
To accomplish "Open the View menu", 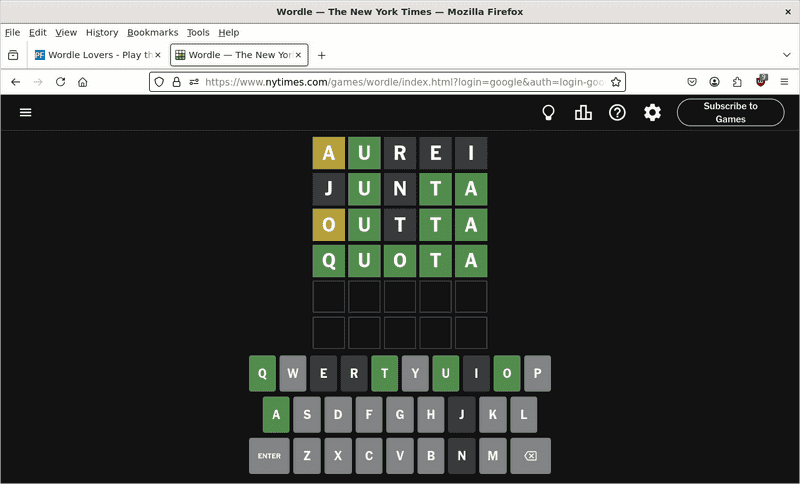I will click(x=66, y=33).
